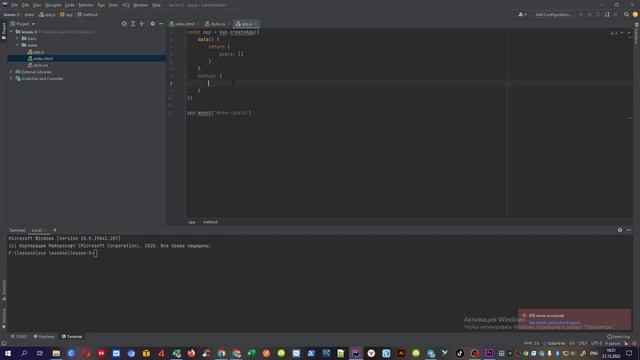Image resolution: width=640 pixels, height=360 pixels.
Task: Click the link in IDE error notification
Action: [x=554, y=322]
